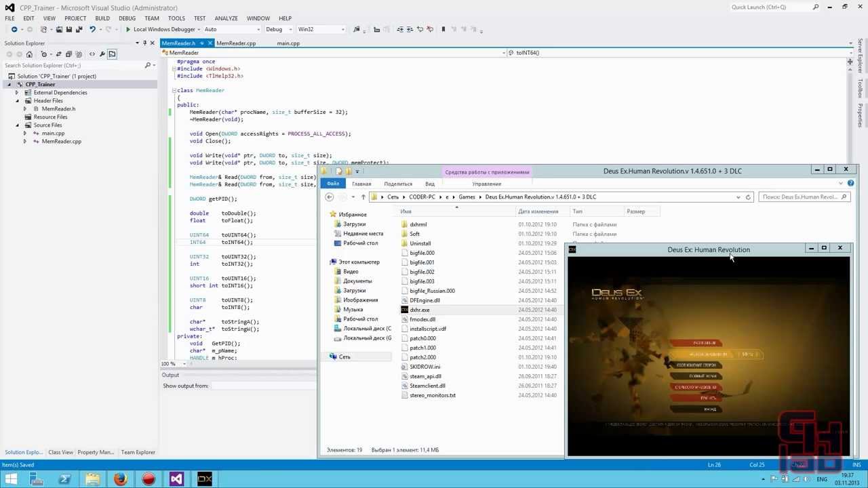The height and width of the screenshot is (488, 868).
Task: Click the Navigate Backward toolbar icon
Action: [x=14, y=29]
